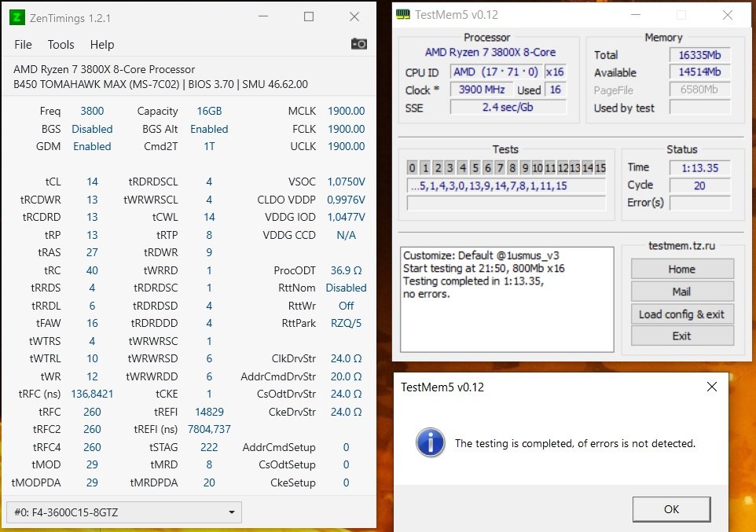Close the TestMem5 completion dialog
The width and height of the screenshot is (756, 532).
click(x=712, y=387)
